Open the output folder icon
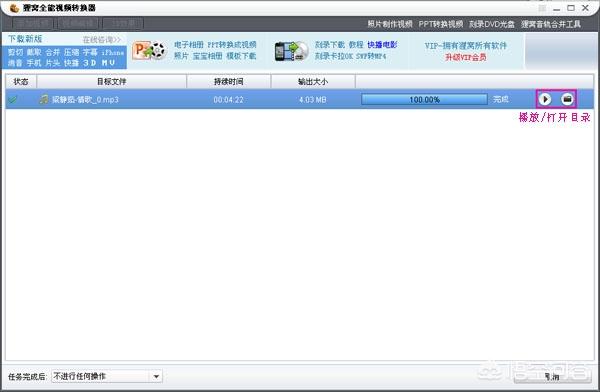Viewport: 600px width, 392px height. (x=567, y=100)
